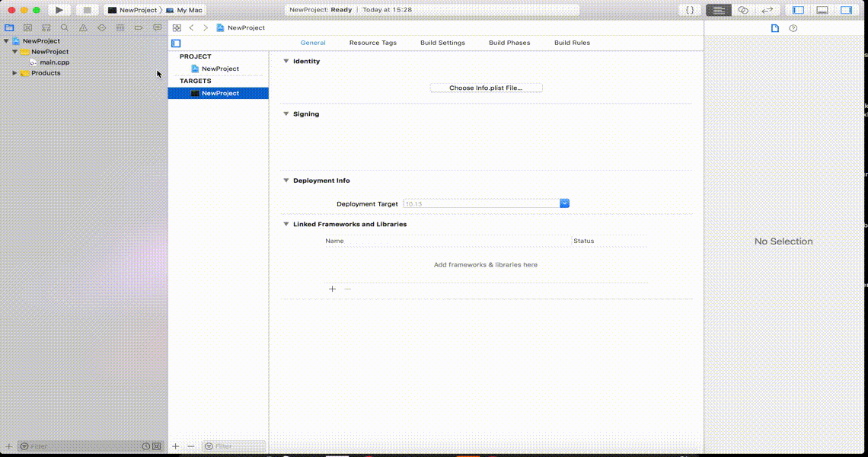Open the NewProject scheme selector in the toolbar
868x457 pixels.
pos(132,10)
